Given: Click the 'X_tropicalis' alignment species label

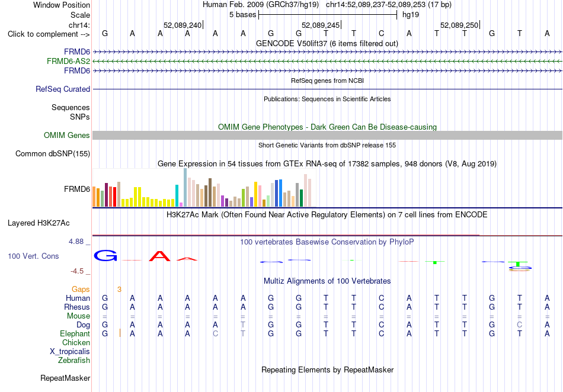Looking at the screenshot, I should tap(70, 352).
